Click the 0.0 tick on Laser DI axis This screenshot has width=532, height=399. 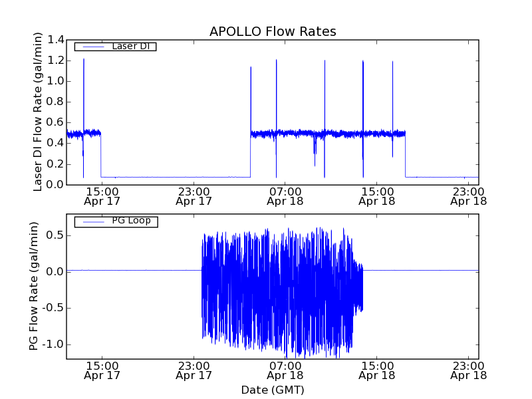[x=55, y=185]
